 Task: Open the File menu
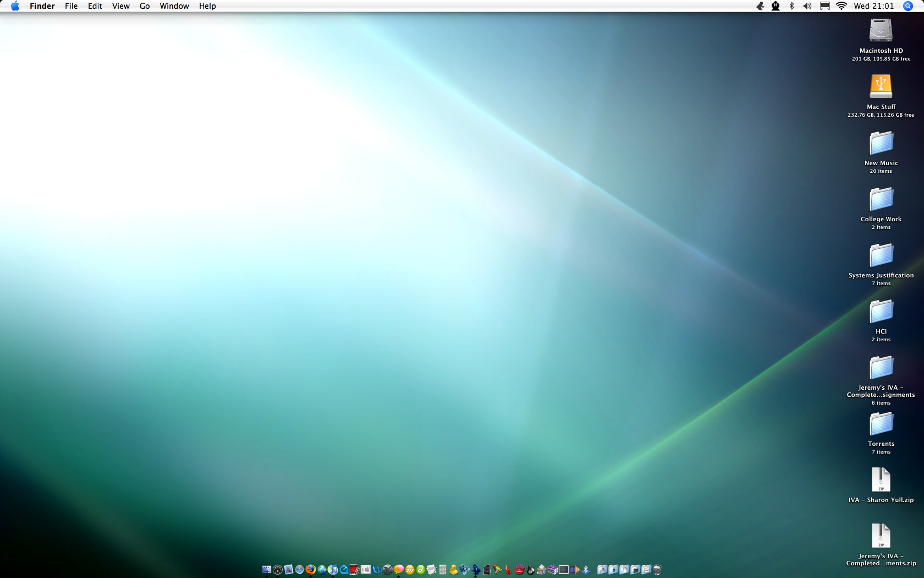[x=71, y=6]
